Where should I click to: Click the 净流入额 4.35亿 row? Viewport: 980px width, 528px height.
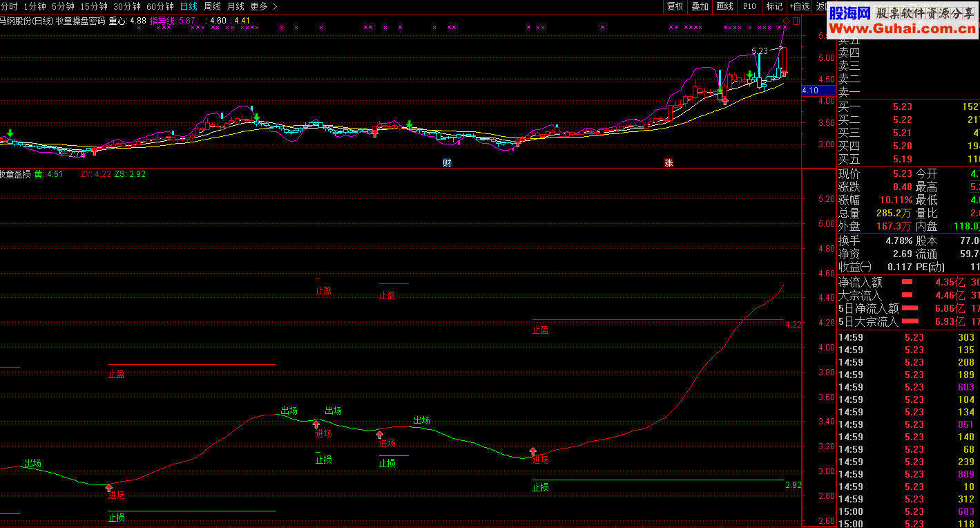click(x=908, y=282)
